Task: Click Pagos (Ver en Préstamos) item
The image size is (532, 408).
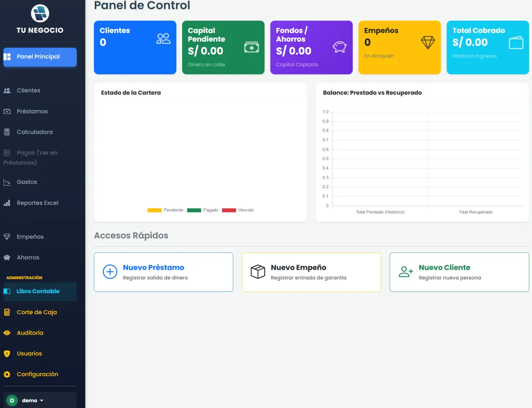Action: 40,158
